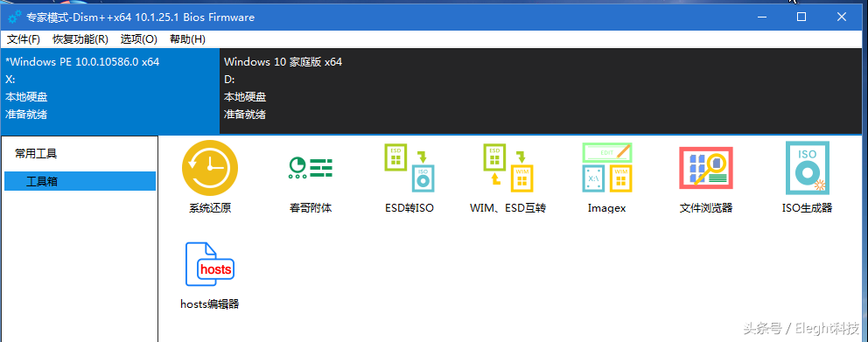Image resolution: width=868 pixels, height=342 pixels.
Task: Open the 文件(F) menu
Action: click(x=24, y=39)
